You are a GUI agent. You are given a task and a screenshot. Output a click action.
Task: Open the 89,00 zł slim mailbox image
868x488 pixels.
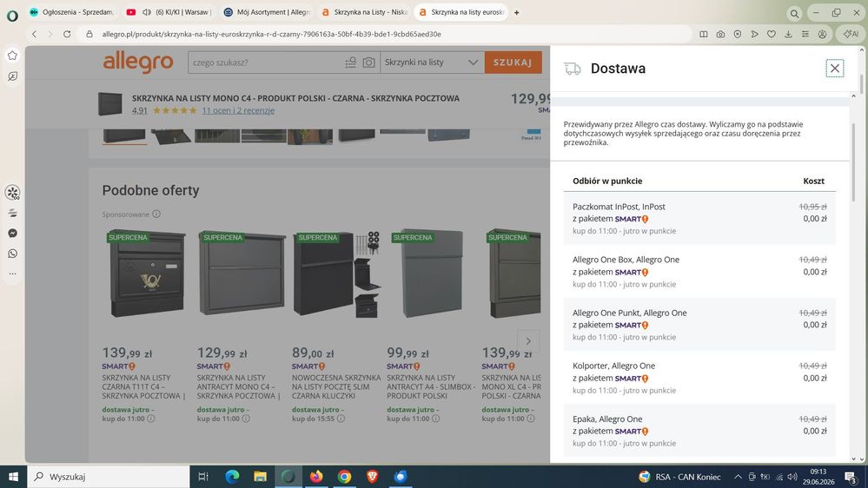click(x=336, y=274)
